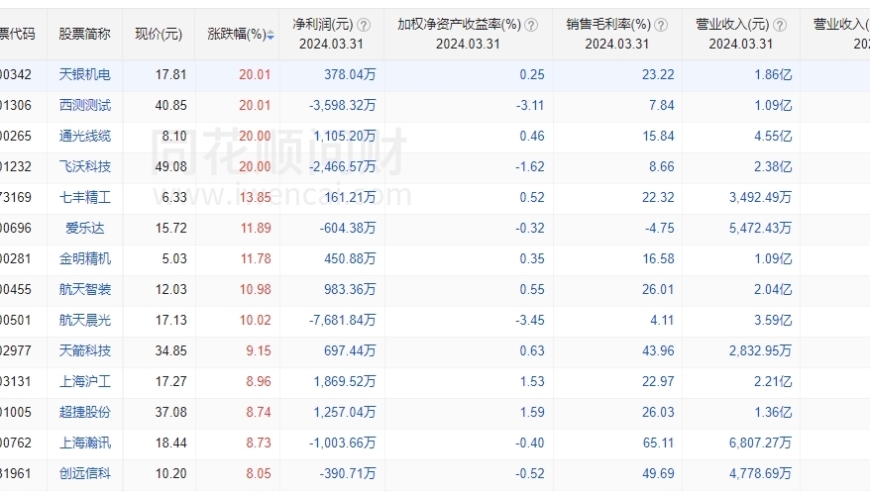Screen dimensions: 870x492
Task: Select revenue cell 3,492.49万
Action: [761, 197]
